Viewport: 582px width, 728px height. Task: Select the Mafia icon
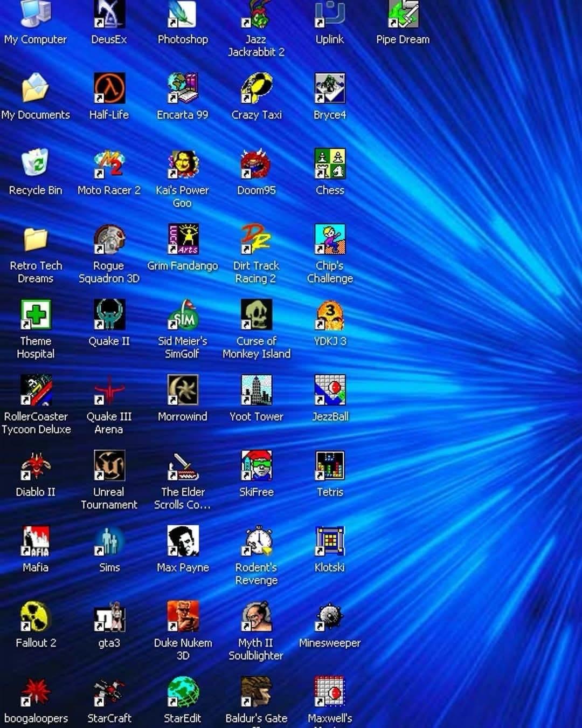coord(36,541)
